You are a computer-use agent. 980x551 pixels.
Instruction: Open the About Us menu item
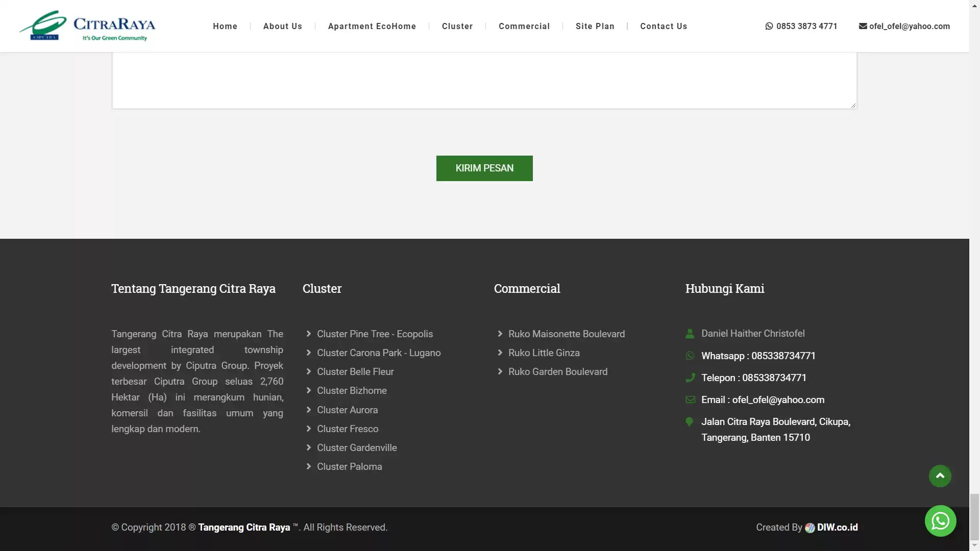283,26
